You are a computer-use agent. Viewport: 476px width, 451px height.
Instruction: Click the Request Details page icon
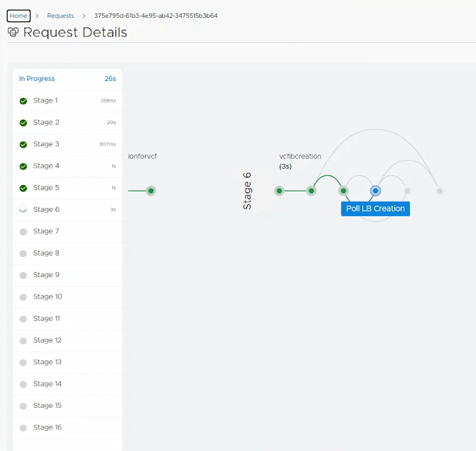point(13,32)
